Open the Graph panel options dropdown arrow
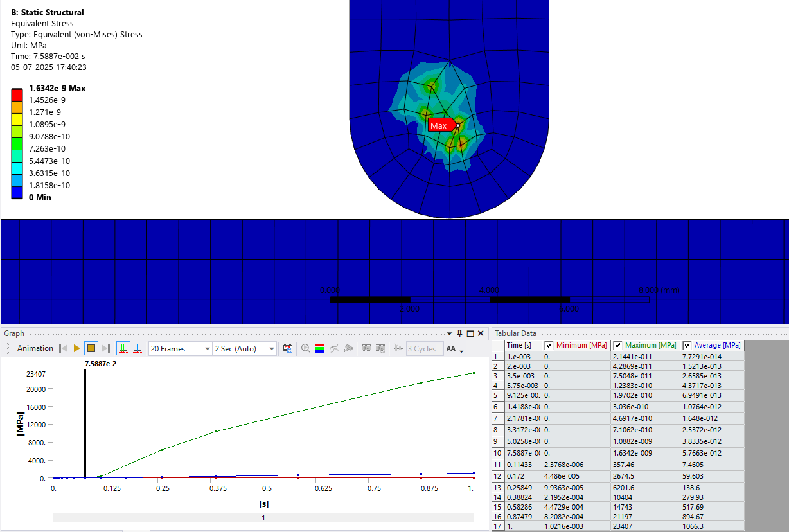The height and width of the screenshot is (532, 789). tap(450, 333)
